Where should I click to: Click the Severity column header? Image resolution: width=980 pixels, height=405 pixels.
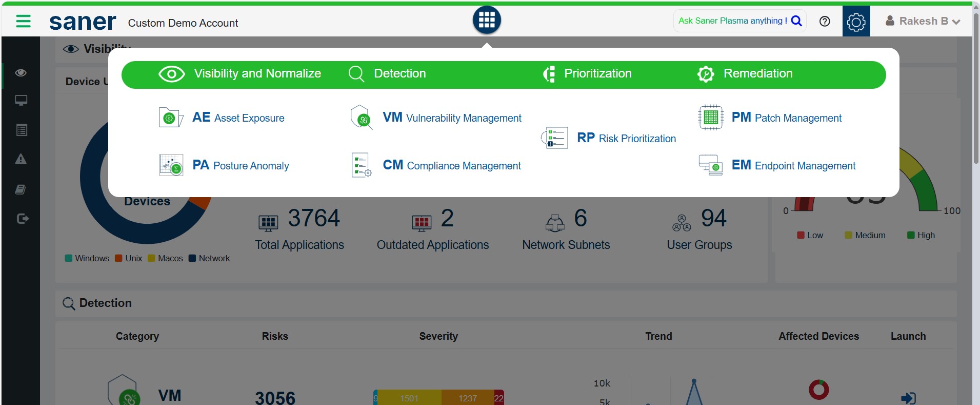point(438,336)
